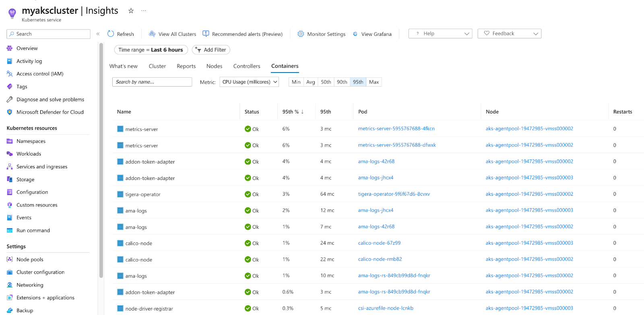
Task: Click the Tags sidebar icon
Action: point(10,87)
